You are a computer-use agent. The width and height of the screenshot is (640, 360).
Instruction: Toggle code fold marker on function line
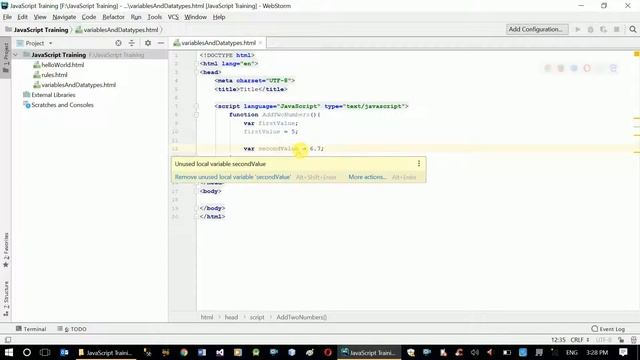[196, 115]
